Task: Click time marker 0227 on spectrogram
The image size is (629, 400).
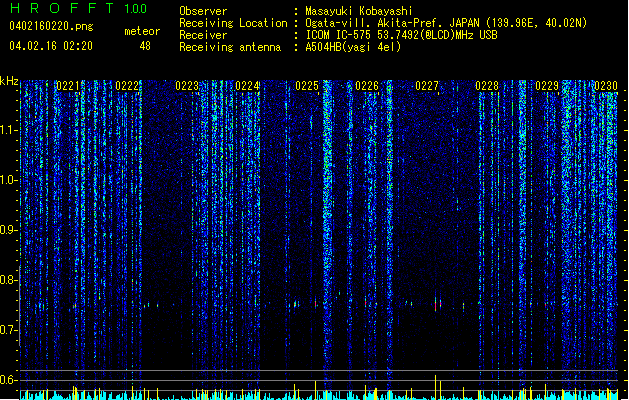Action: (x=427, y=86)
